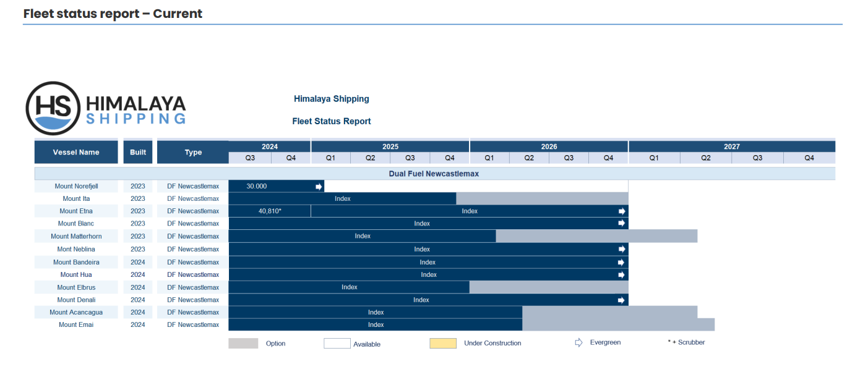The image size is (868, 377).
Task: Select the Mount Bandeira vessel name
Action: pos(76,262)
